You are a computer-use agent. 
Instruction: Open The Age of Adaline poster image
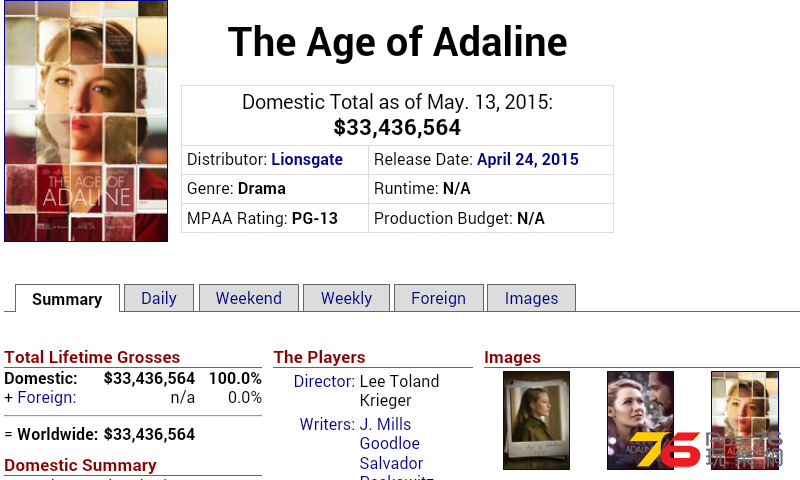coord(86,121)
